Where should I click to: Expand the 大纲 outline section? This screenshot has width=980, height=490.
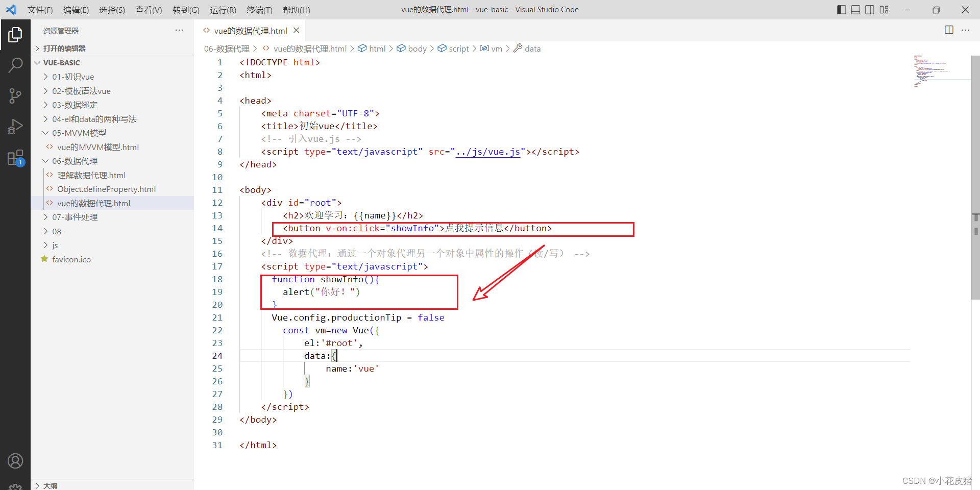112,485
